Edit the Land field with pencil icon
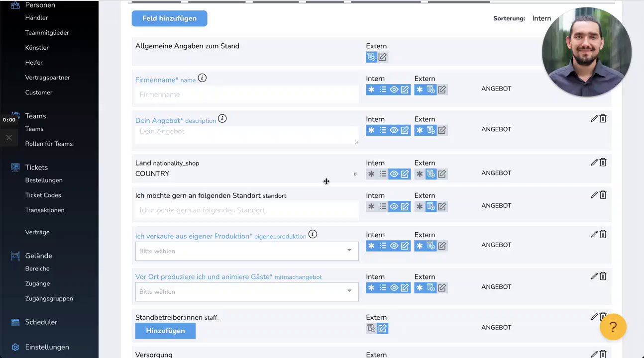This screenshot has height=358, width=644. [594, 163]
